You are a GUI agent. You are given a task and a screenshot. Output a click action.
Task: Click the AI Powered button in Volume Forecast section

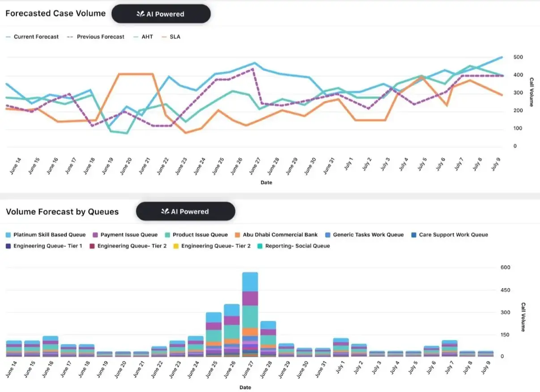click(185, 211)
